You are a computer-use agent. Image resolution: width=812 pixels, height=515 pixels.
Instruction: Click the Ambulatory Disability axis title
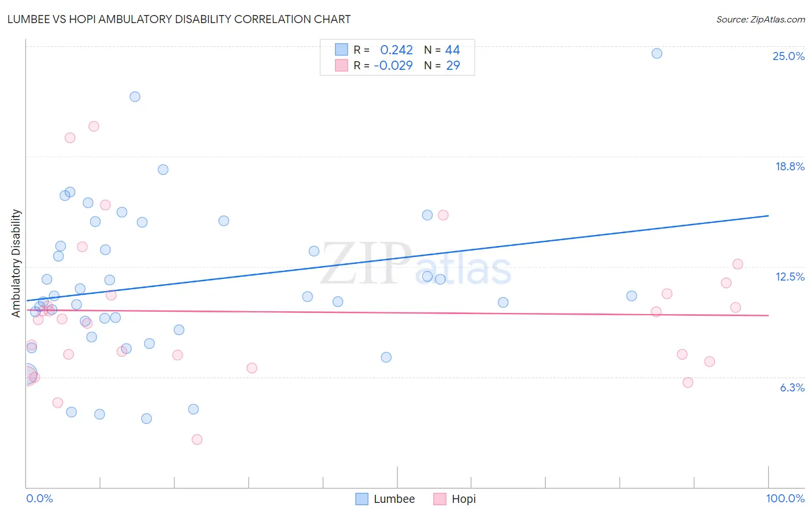(16, 263)
